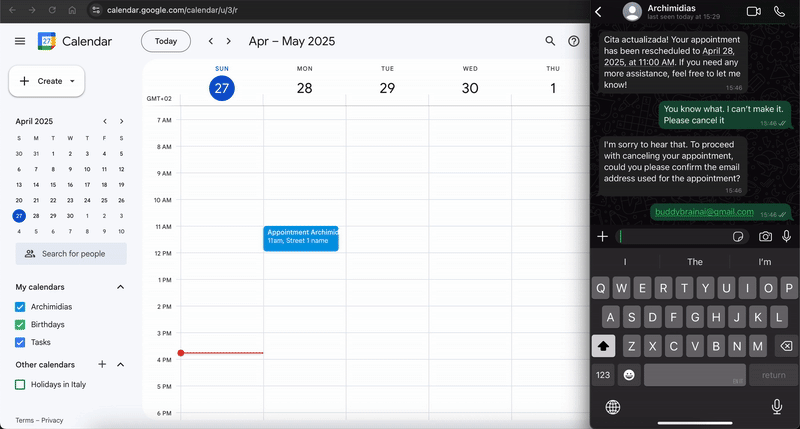Open the Calendar support help icon

point(574,41)
